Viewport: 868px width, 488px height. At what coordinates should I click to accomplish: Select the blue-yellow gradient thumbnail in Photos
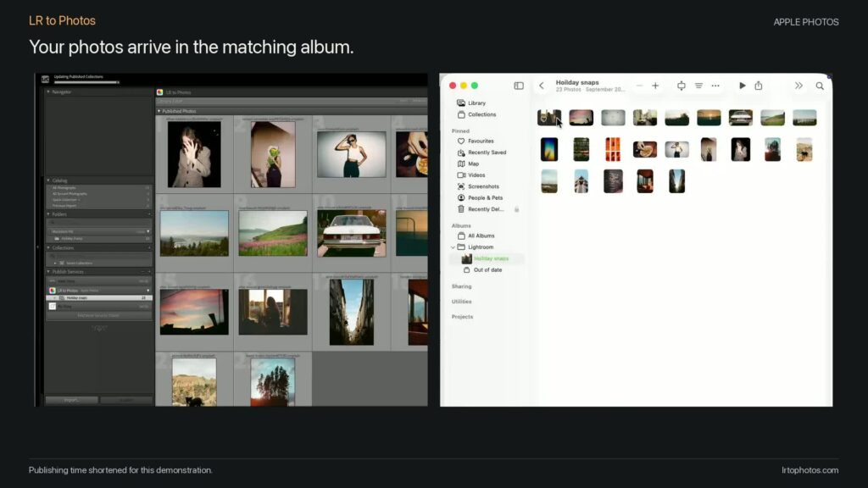[x=549, y=149]
